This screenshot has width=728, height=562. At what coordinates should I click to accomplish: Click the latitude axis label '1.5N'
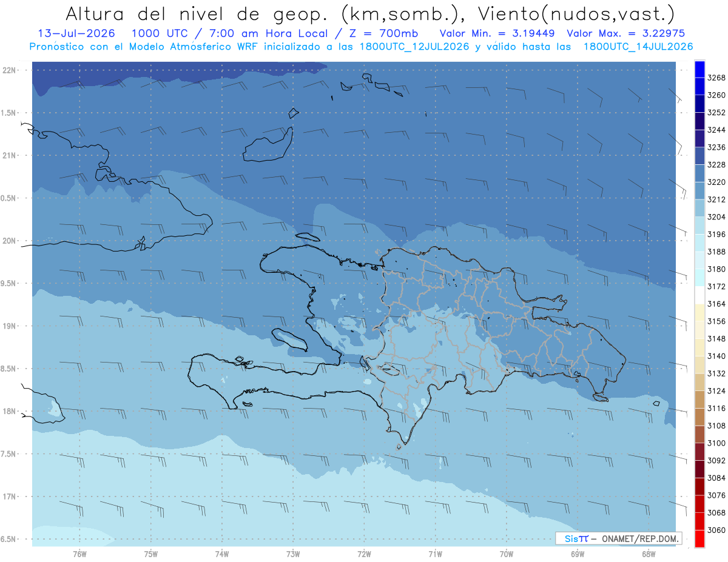click(x=9, y=113)
